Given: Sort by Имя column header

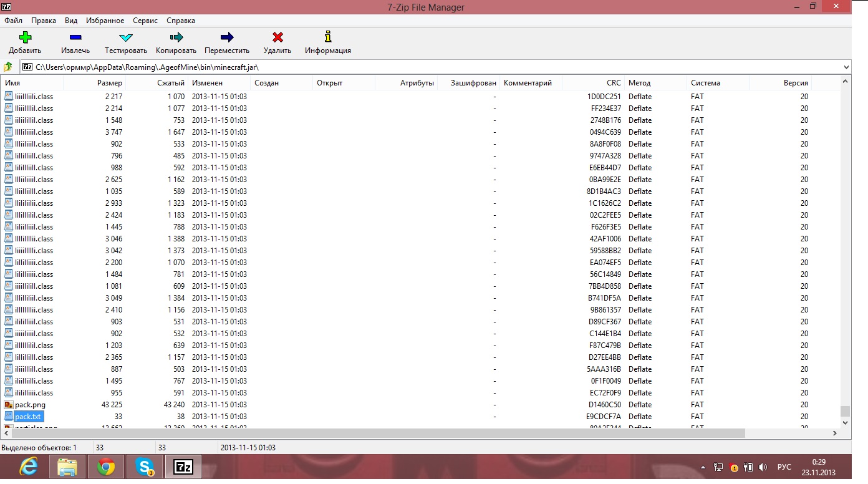Looking at the screenshot, I should [x=32, y=83].
